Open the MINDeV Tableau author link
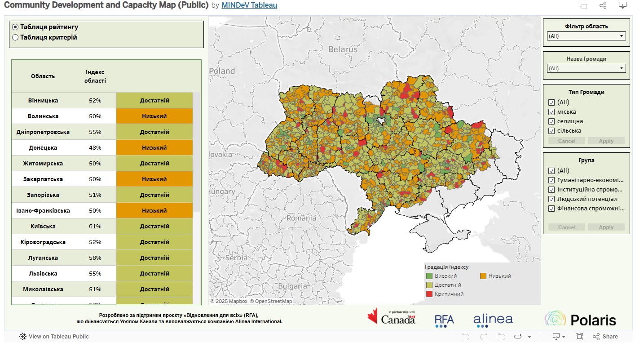Screen dimensions: 644x347 pyautogui.click(x=249, y=5)
